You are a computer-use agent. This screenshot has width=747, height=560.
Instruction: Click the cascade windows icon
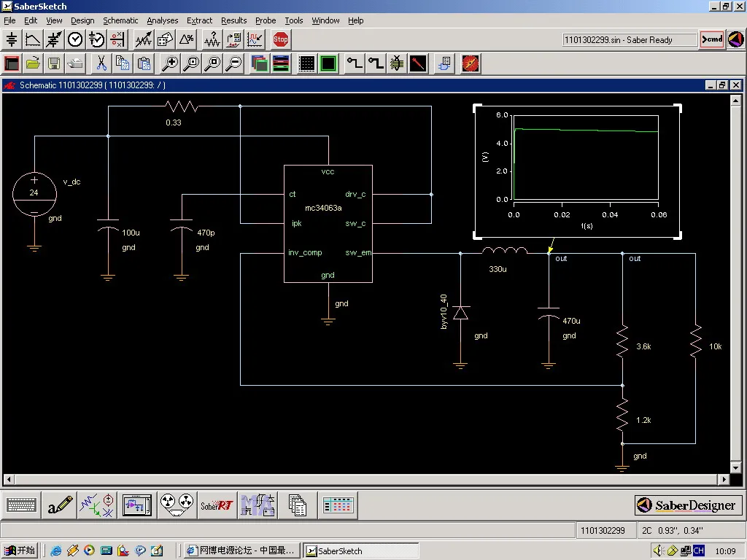point(260,63)
